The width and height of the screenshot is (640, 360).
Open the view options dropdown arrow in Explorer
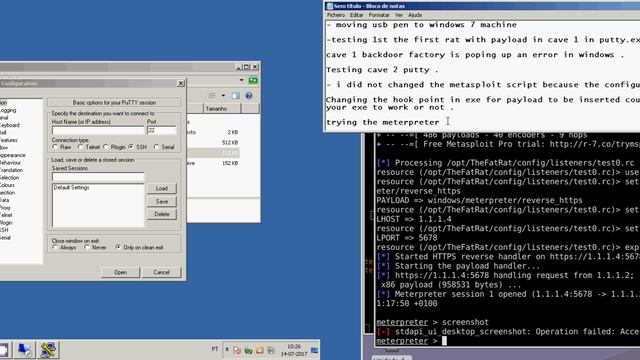pos(223,96)
